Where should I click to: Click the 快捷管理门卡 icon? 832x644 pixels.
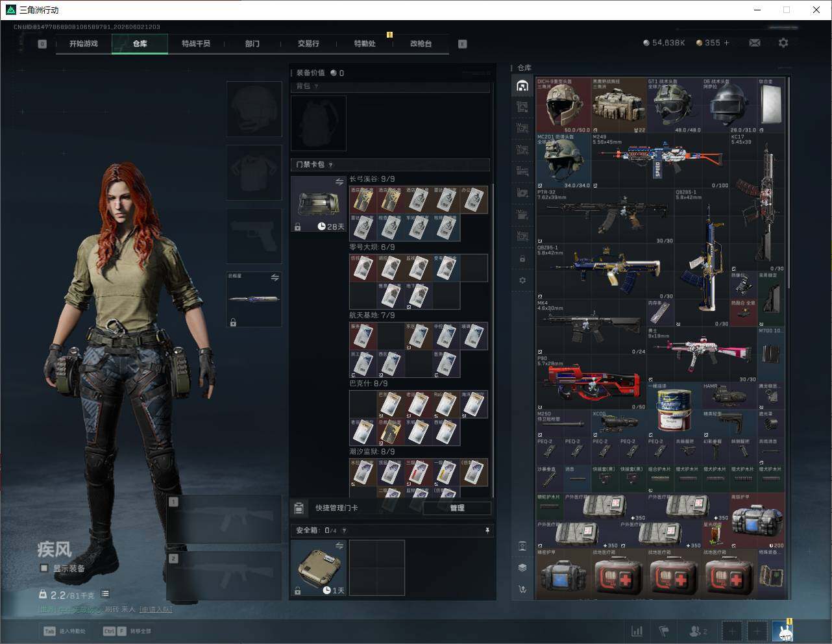click(299, 508)
